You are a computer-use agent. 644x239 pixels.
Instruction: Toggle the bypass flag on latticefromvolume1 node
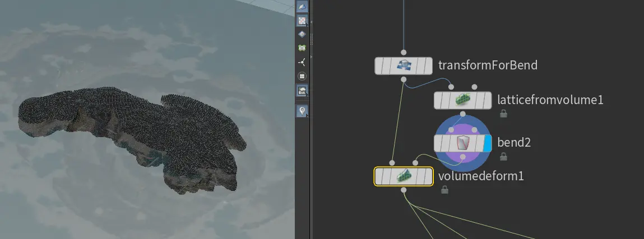point(439,100)
